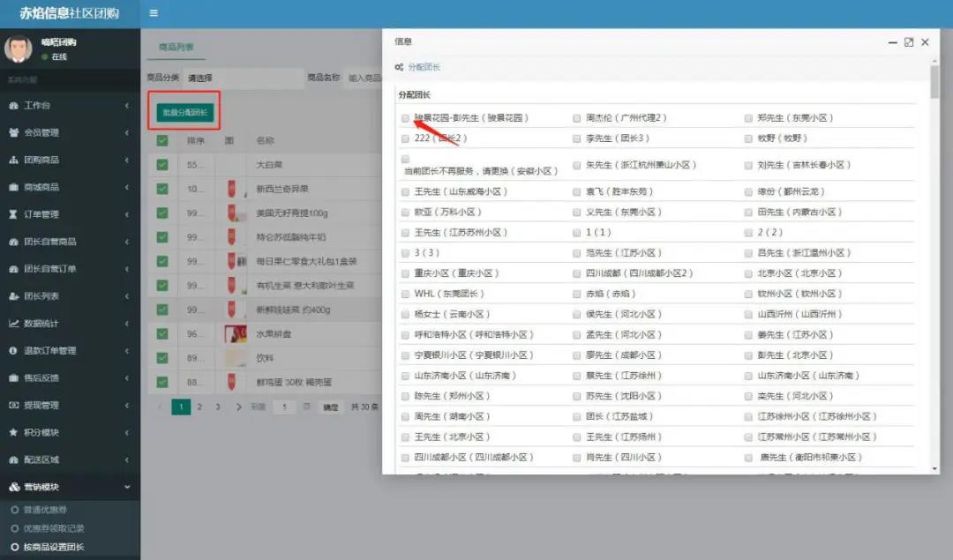Click the 批量分配团长 button
Screen dimensions: 953x560
pos(183,112)
